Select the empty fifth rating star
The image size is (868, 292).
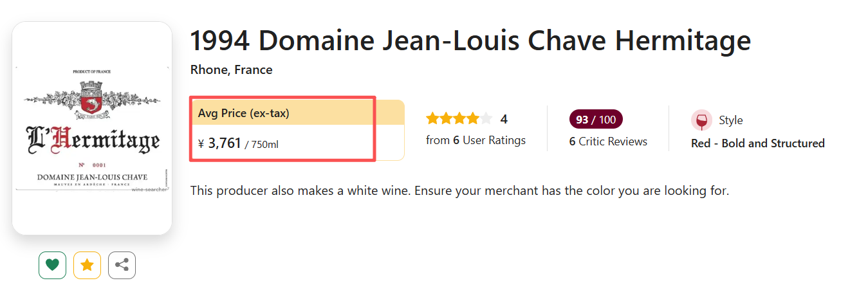pyautogui.click(x=486, y=118)
